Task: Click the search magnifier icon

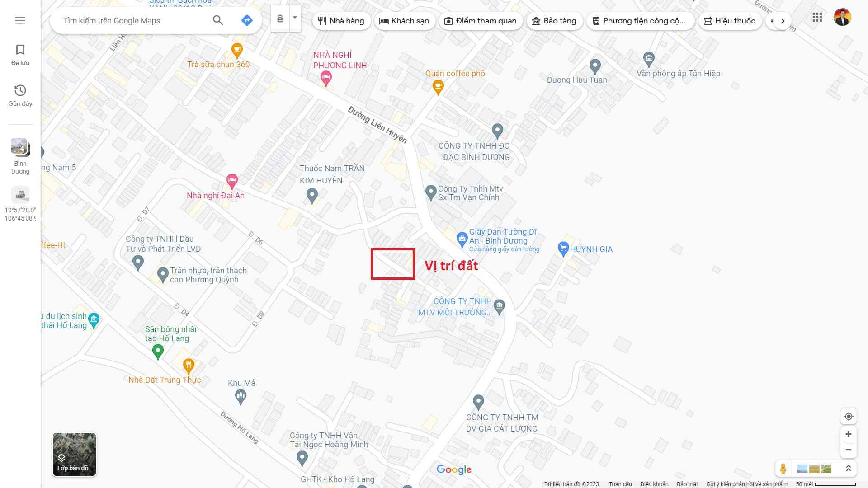Action: tap(218, 20)
